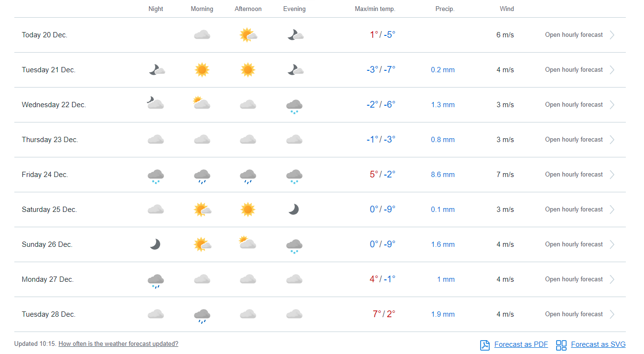The image size is (644, 354).
Task: Download the Forecast as PDF link
Action: tap(521, 344)
